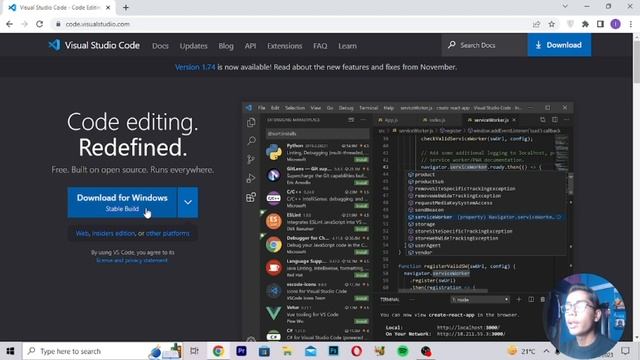640x360 pixels.
Task: Click the Chrome icon in the taskbar
Action: (x=218, y=351)
